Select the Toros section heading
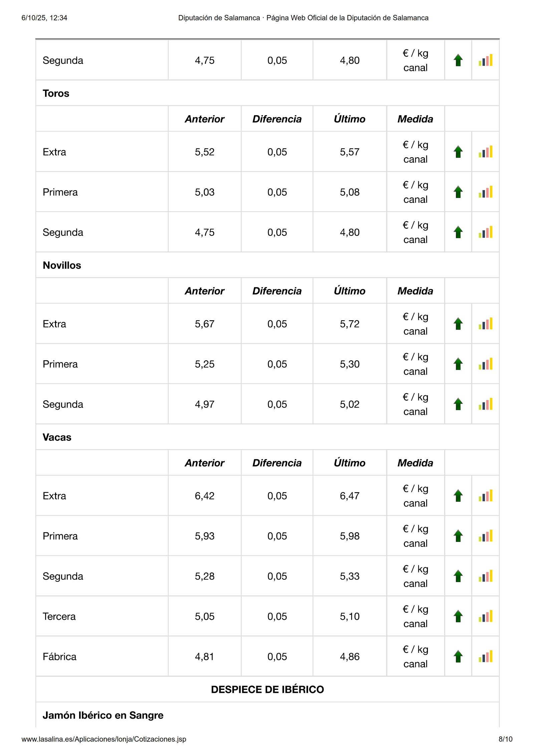Image resolution: width=534 pixels, height=756 pixels. 56,93
